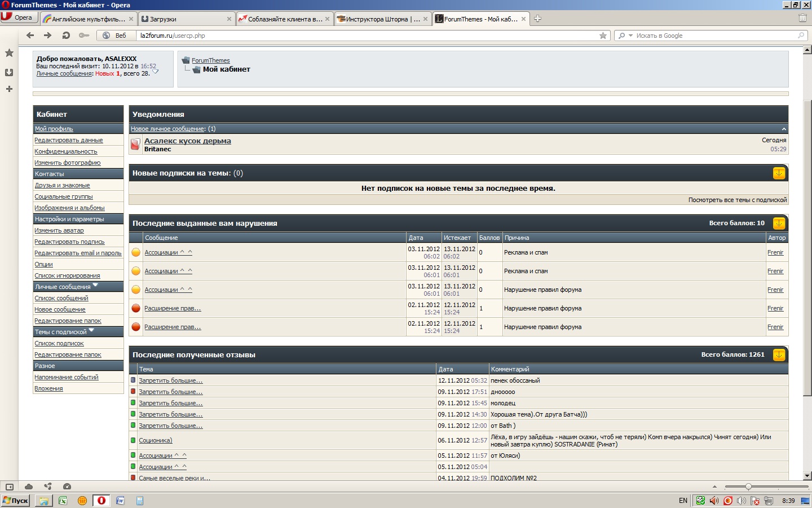Open the Opera Link cloud icon
The image size is (812, 508).
(x=29, y=487)
